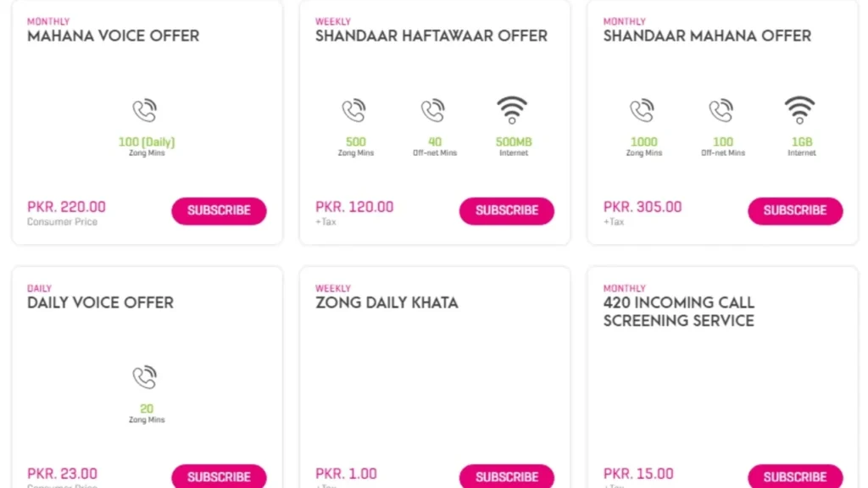Open 420 Incoming Call Screening Service title
The image size is (868, 488).
[678, 312]
